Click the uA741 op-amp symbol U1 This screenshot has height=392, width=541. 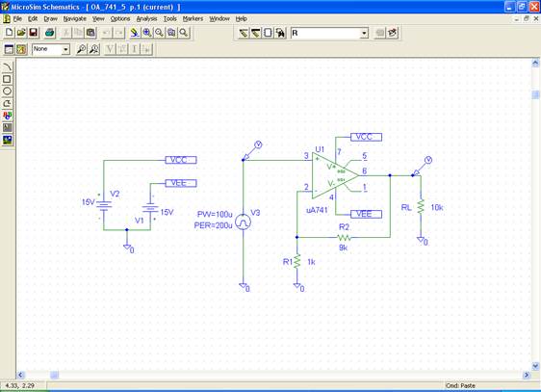pyautogui.click(x=334, y=176)
